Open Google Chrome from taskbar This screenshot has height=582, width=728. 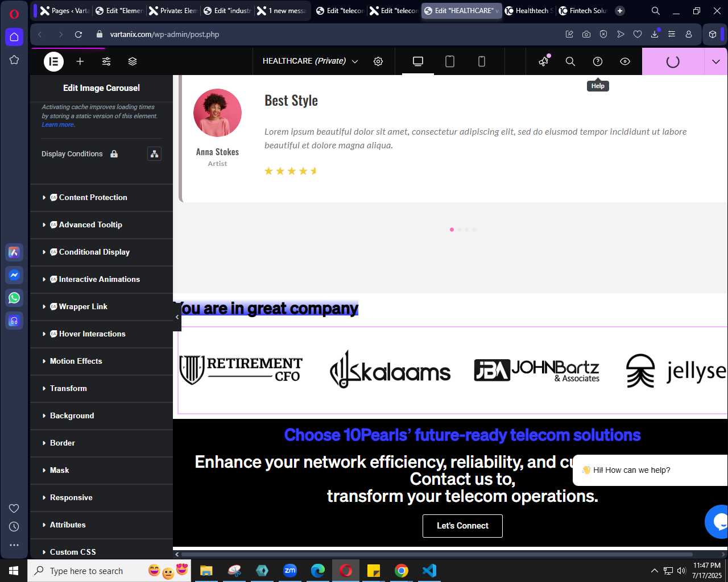coord(402,571)
